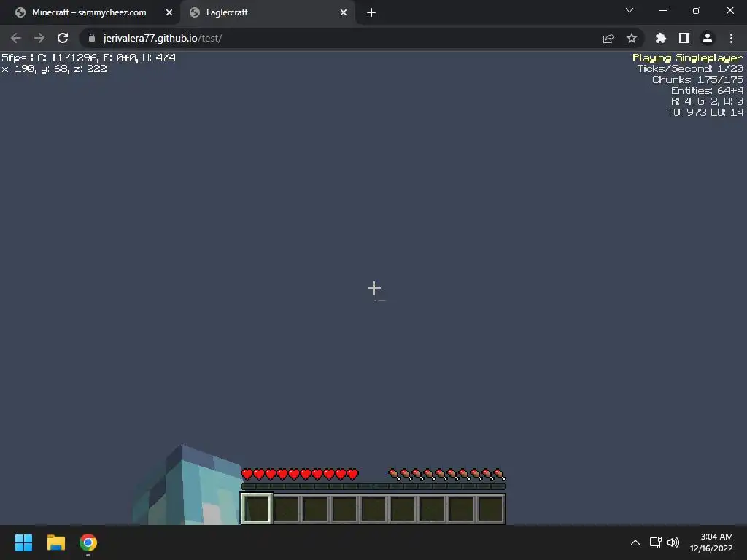The image size is (747, 560).
Task: Click the Chrome taskbar icon
Action: tap(88, 542)
